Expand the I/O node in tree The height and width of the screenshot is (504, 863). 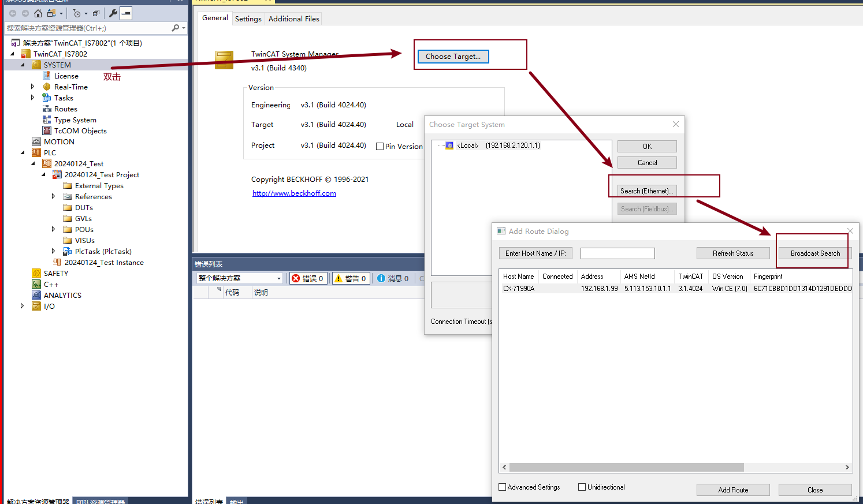[23, 306]
